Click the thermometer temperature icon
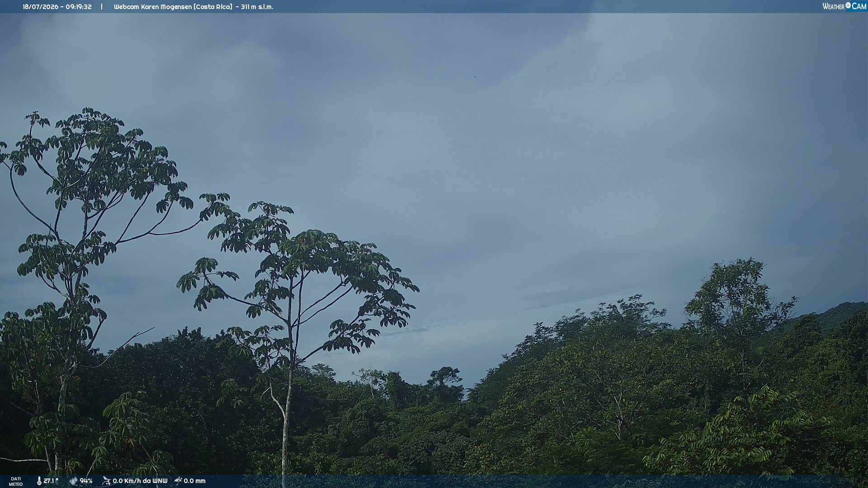This screenshot has height=488, width=868. pyautogui.click(x=39, y=481)
